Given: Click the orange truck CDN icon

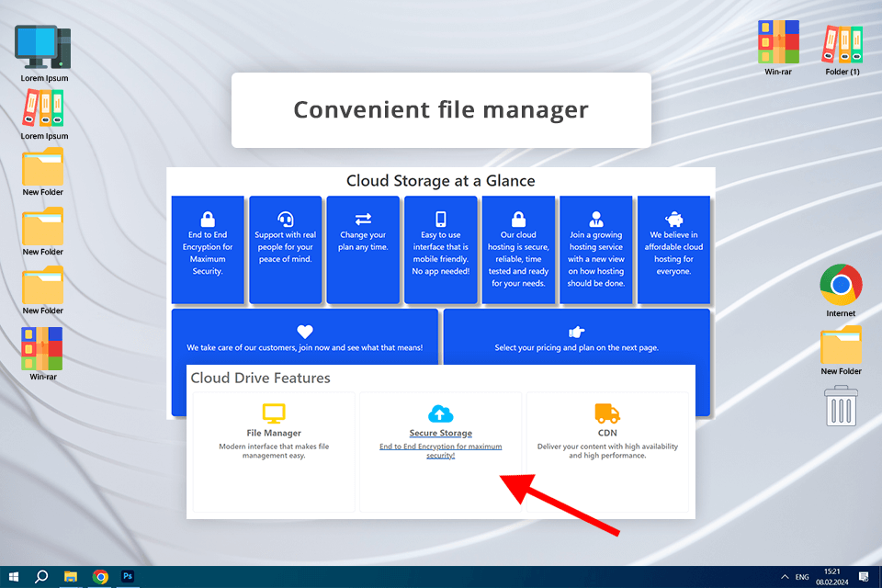Looking at the screenshot, I should [x=607, y=413].
